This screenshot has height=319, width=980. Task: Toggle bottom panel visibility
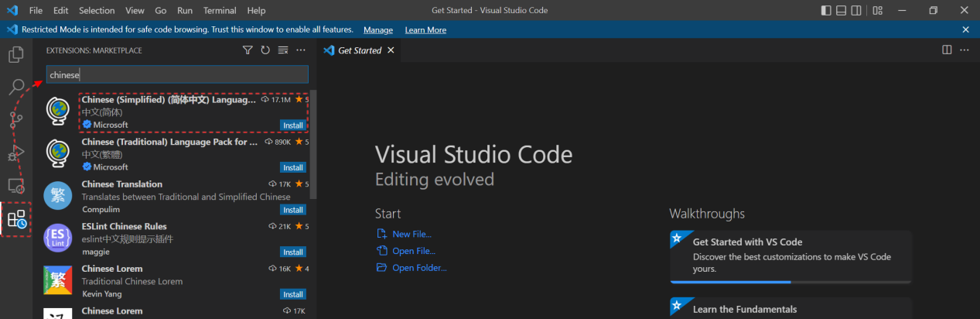[842, 10]
